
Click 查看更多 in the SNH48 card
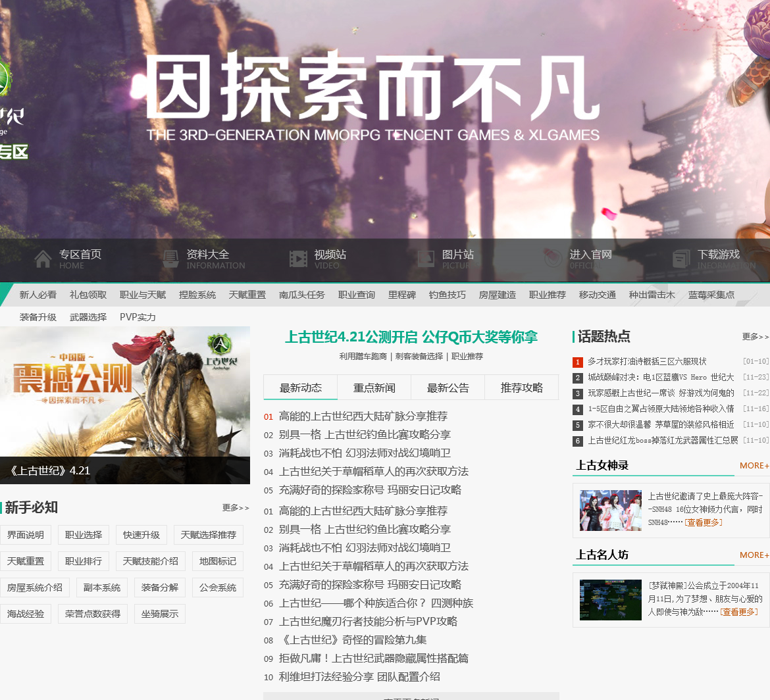(x=704, y=522)
